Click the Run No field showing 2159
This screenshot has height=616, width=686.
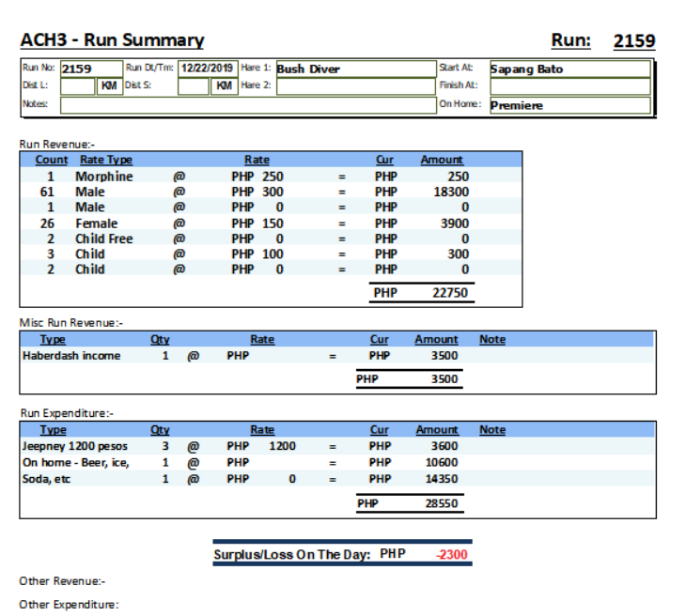[x=90, y=69]
